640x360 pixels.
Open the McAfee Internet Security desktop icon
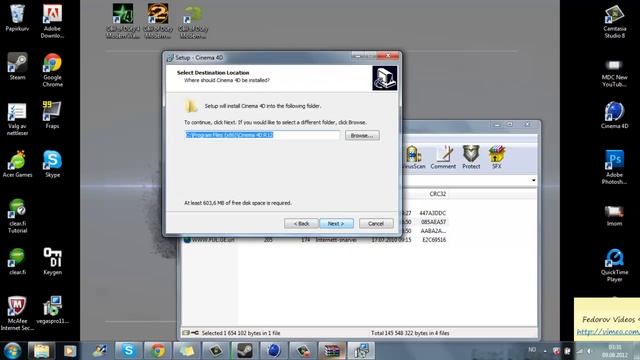tap(17, 313)
